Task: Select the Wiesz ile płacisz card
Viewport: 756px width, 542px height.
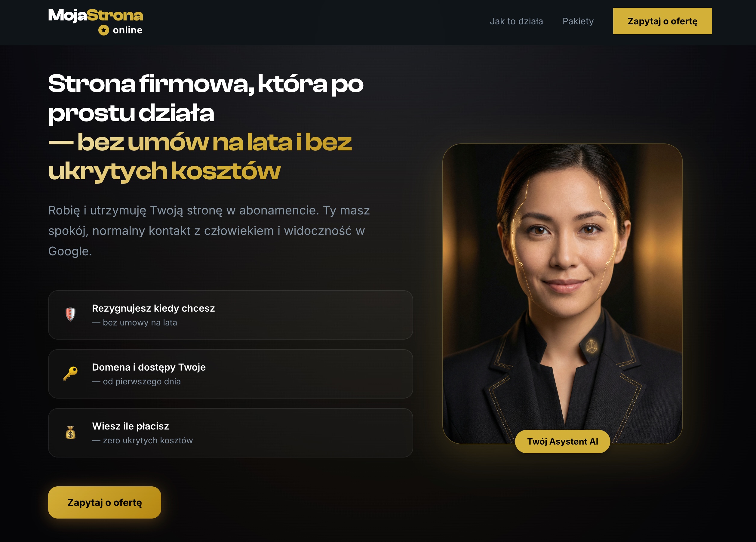Action: pos(231,433)
